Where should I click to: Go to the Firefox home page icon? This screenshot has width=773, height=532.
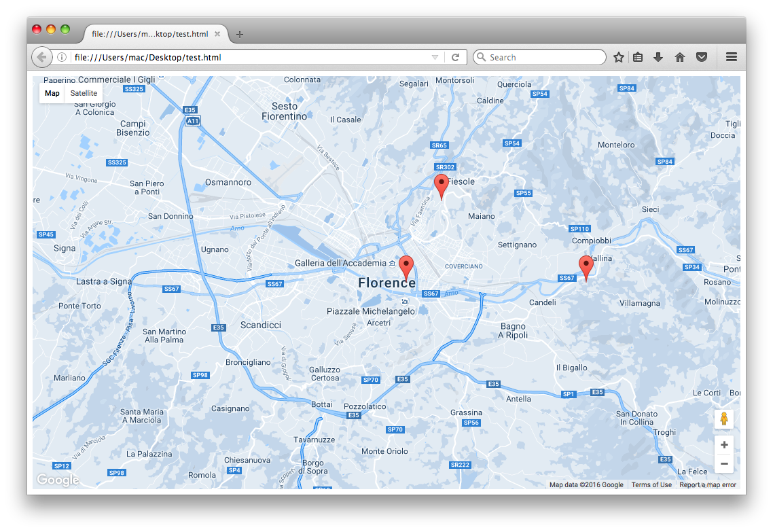[680, 57]
